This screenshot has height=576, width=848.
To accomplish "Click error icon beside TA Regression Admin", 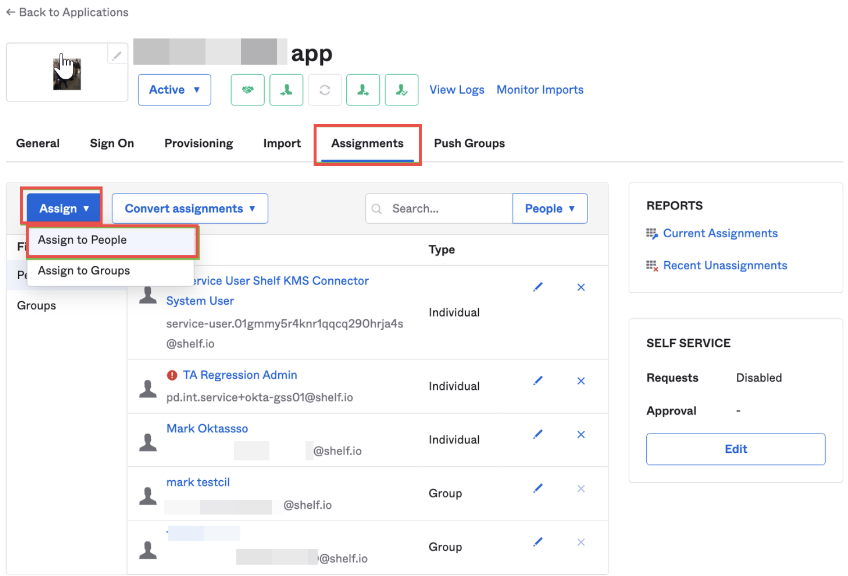I will pos(172,375).
